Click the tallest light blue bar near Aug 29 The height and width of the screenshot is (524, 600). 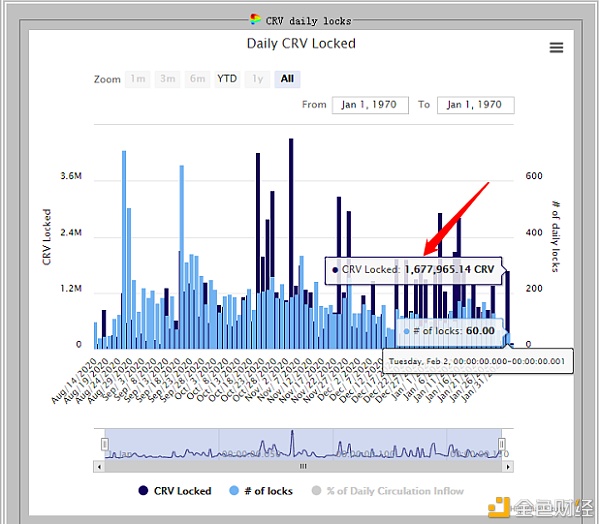(124, 250)
